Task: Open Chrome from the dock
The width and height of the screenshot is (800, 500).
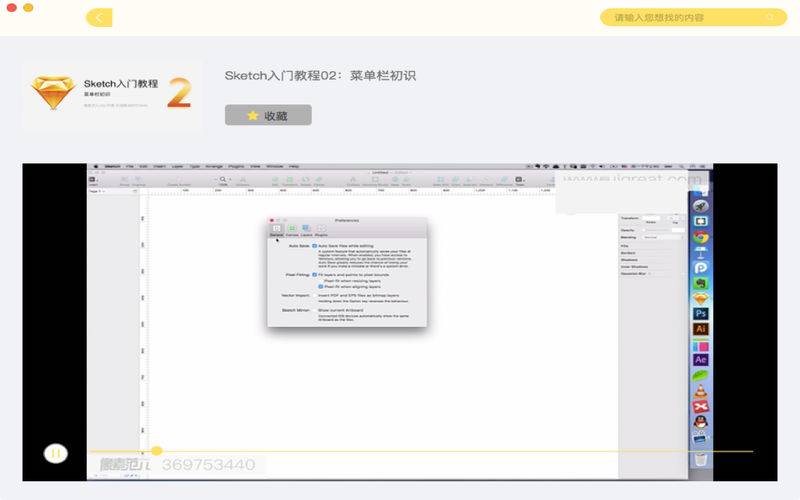Action: tap(701, 237)
